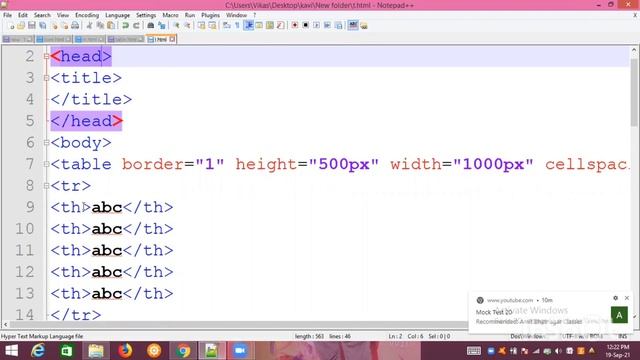Viewport: 640px width, 360px height.
Task: Open the Search menu
Action: click(x=42, y=15)
